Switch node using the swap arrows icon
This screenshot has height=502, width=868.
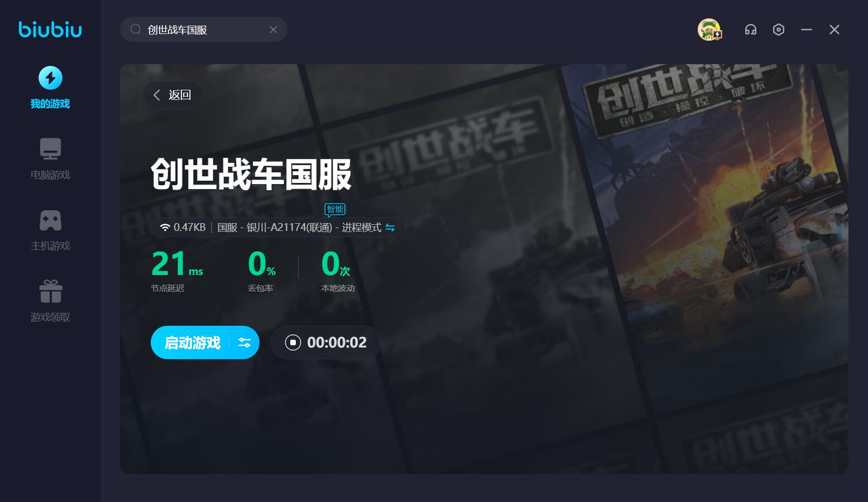pos(390,228)
